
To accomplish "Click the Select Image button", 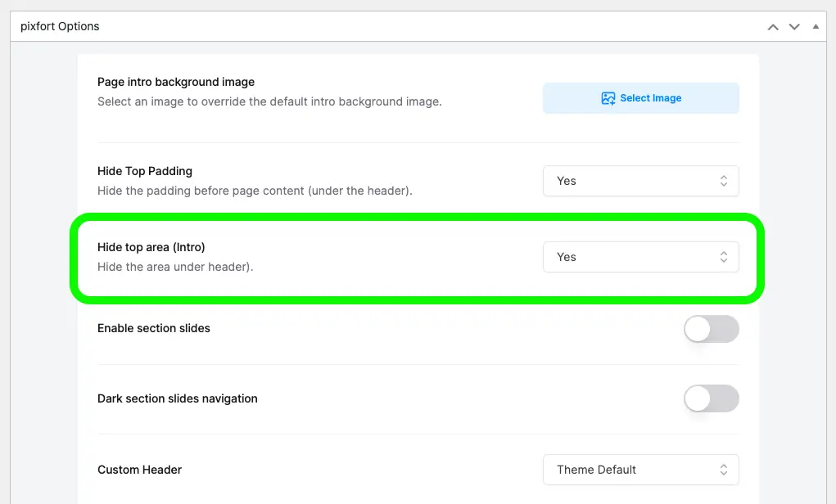I will tap(641, 98).
